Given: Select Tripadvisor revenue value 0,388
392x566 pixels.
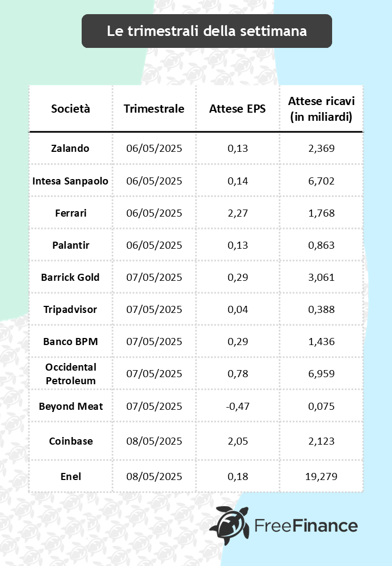Looking at the screenshot, I should (x=320, y=309).
